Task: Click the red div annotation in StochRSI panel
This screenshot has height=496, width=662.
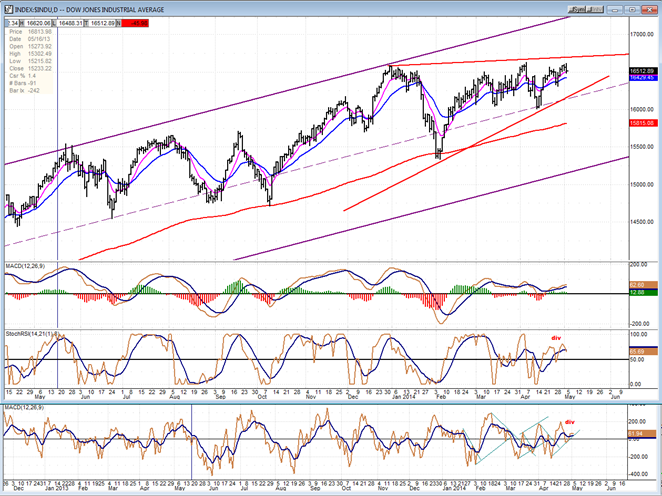Action: coord(556,337)
